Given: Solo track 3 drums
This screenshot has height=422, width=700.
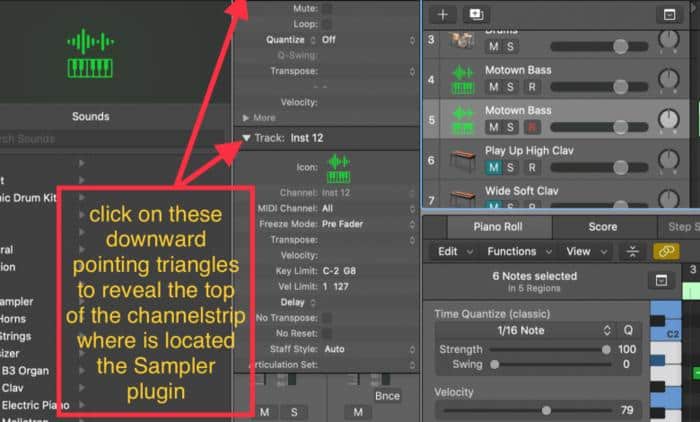Looking at the screenshot, I should pos(510,46).
